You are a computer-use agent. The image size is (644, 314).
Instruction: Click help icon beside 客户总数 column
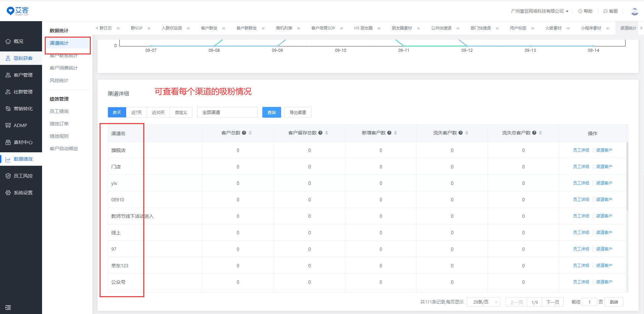(244, 133)
